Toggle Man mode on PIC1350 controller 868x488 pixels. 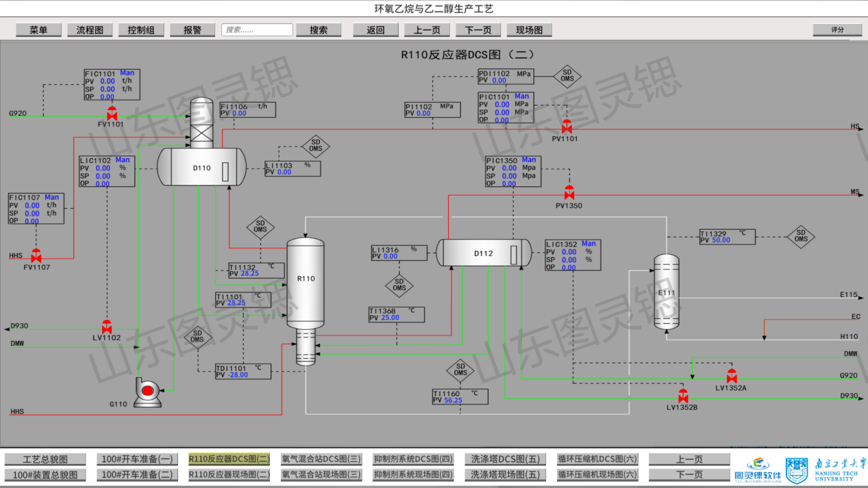529,160
